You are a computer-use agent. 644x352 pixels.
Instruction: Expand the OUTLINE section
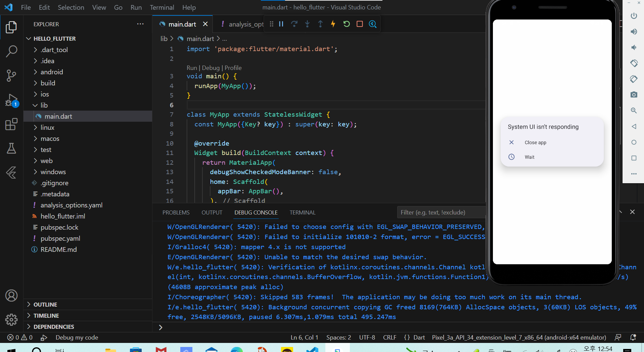tap(88, 305)
